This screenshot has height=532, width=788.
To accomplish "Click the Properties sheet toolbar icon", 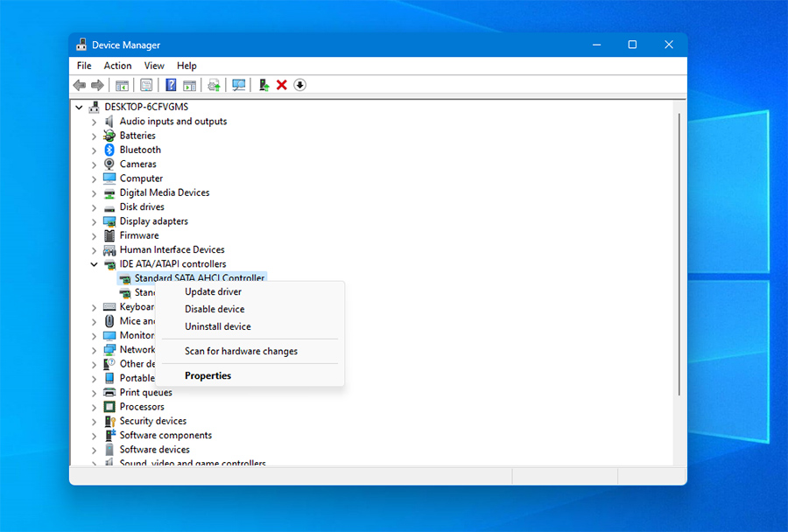I will coord(146,85).
